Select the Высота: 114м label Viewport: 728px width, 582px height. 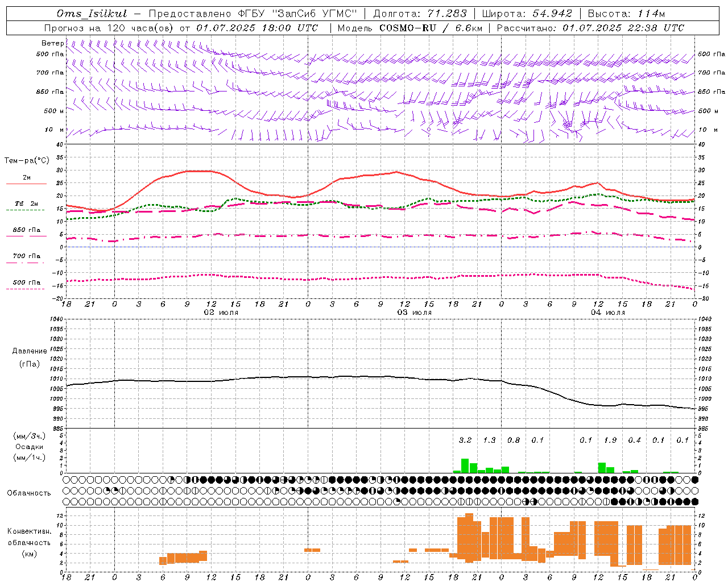tap(626, 14)
